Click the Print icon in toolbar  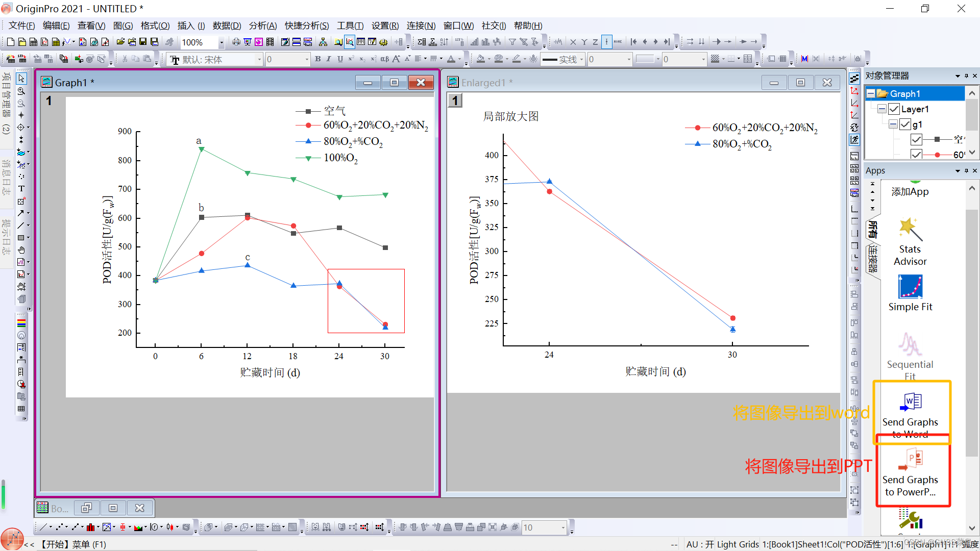pos(236,42)
